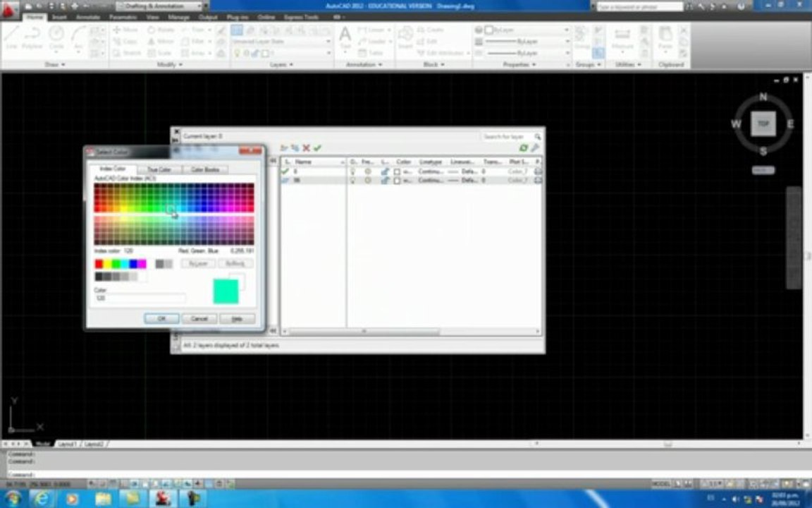Open layer manager Settings wrench icon
The width and height of the screenshot is (812, 508).
tap(535, 148)
